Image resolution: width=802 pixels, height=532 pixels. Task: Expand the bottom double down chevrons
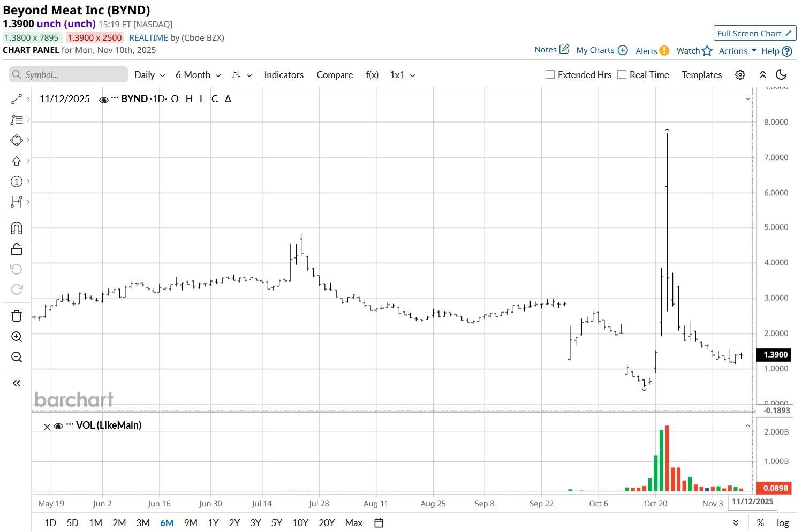click(x=736, y=523)
